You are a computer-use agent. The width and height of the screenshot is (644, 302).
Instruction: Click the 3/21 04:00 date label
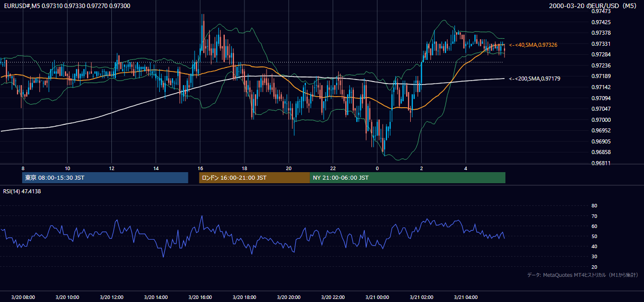[466, 297]
